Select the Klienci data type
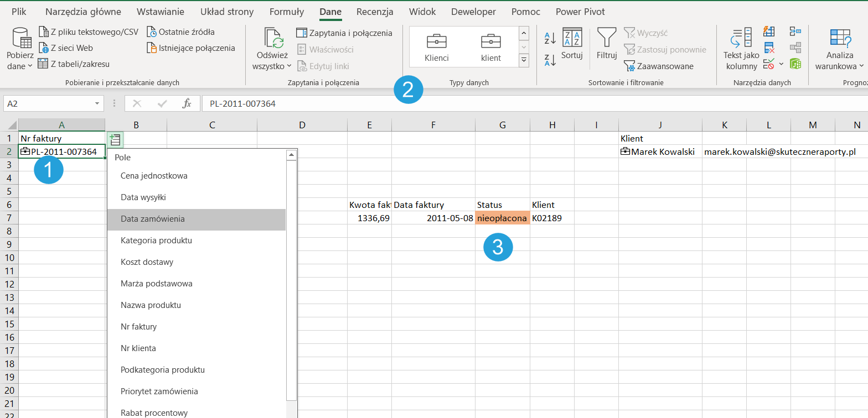Viewport: 868px width, 418px height. coord(437,47)
